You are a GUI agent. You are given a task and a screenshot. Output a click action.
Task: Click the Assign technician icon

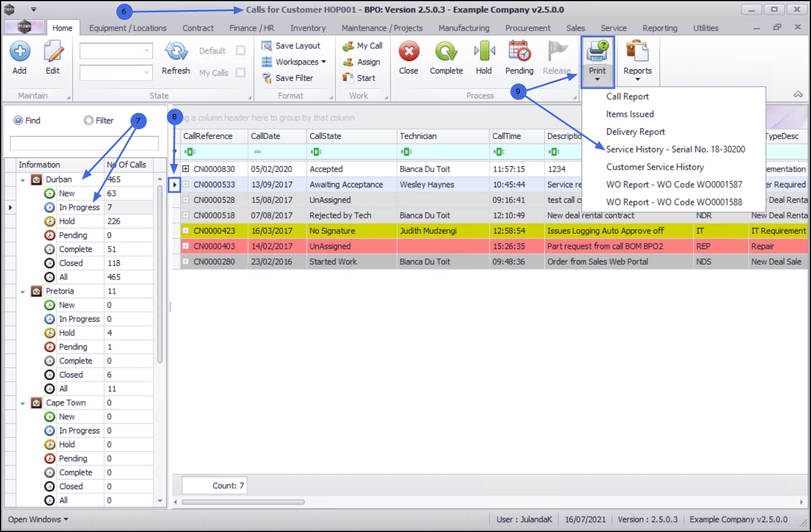pos(348,62)
